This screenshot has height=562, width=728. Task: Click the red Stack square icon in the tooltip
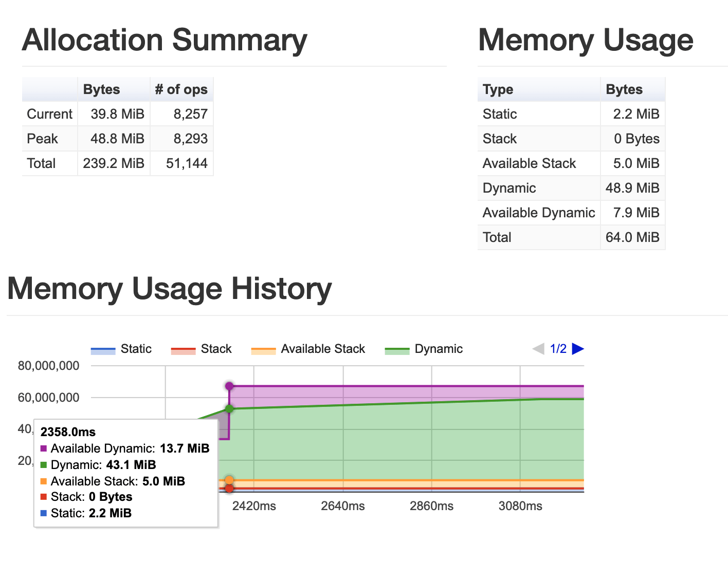(x=44, y=497)
